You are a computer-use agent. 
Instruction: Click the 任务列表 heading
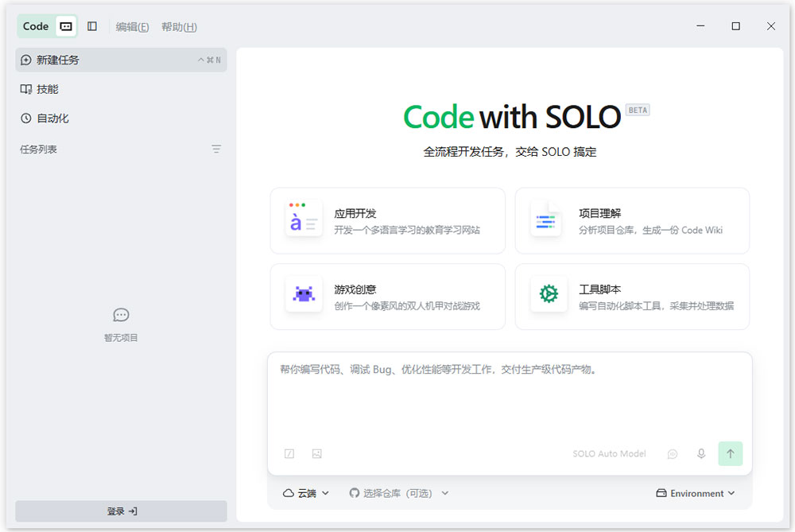click(38, 149)
